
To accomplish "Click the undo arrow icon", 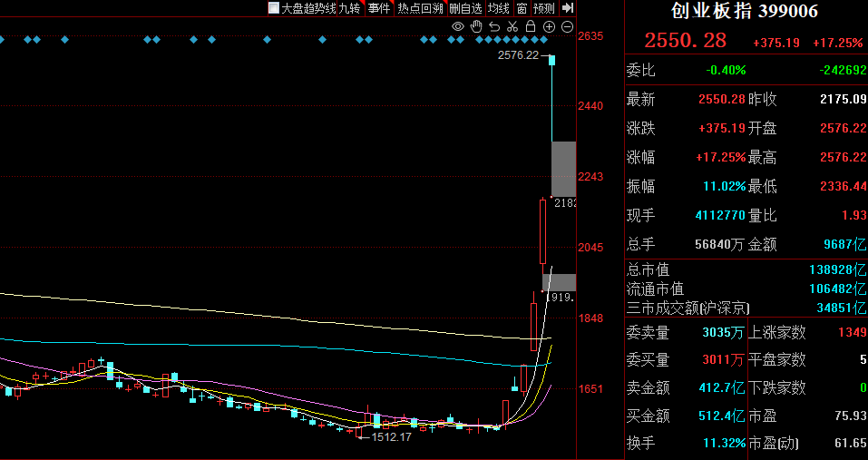I will (494, 26).
